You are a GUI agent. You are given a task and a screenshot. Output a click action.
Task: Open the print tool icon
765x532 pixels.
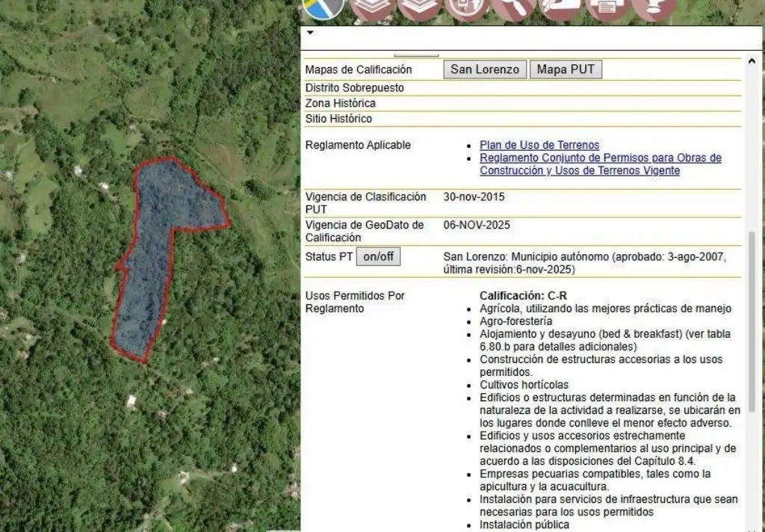point(607,7)
